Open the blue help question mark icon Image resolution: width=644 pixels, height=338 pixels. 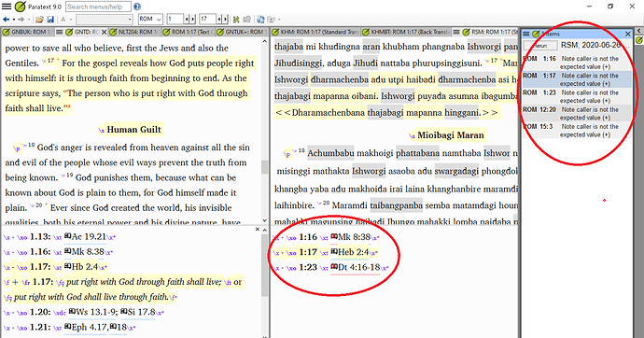(x=137, y=7)
